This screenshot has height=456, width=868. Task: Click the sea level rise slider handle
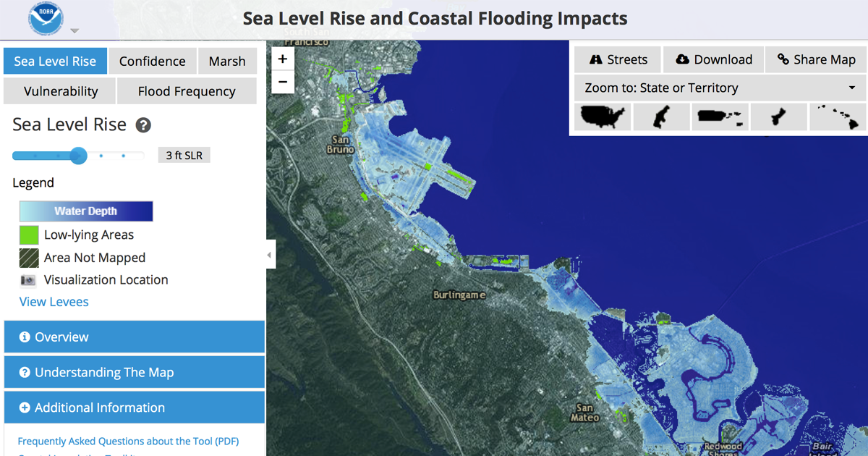pos(78,155)
